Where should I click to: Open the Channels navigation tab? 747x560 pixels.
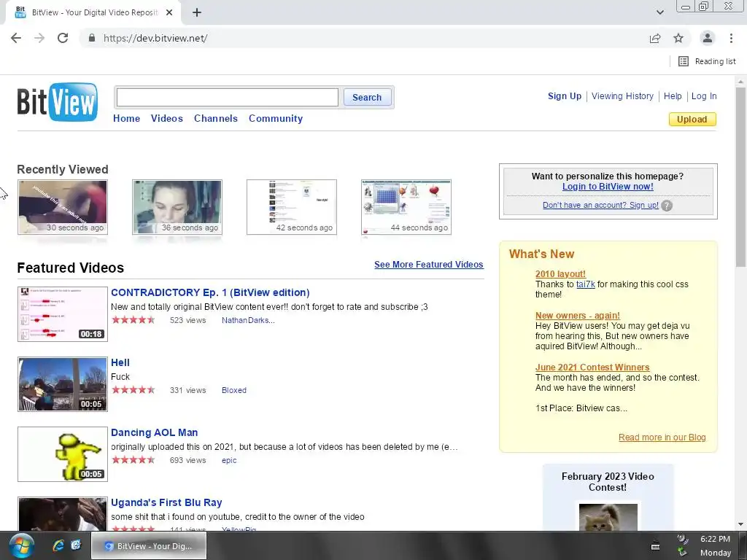[x=215, y=118]
